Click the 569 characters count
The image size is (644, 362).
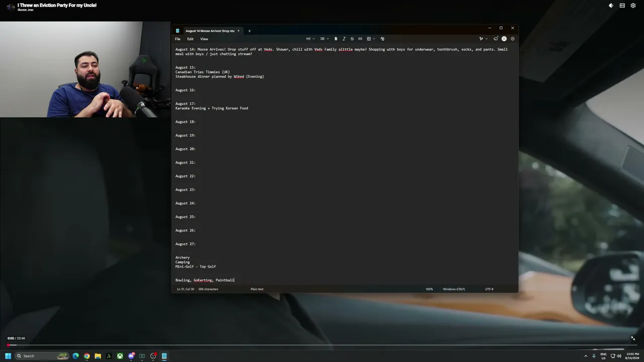tap(208, 289)
